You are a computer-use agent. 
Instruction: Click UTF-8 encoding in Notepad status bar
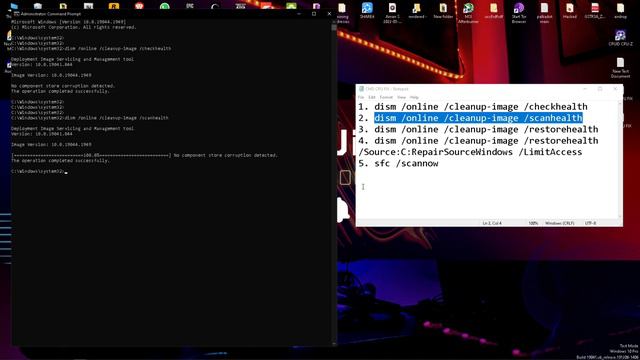(x=590, y=223)
